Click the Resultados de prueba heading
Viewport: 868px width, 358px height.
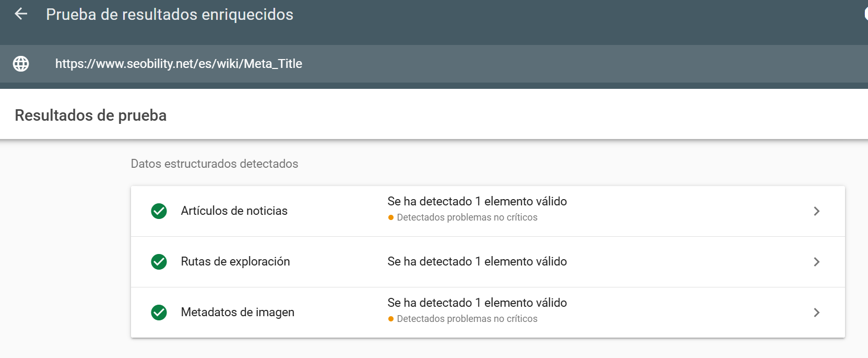click(x=90, y=116)
